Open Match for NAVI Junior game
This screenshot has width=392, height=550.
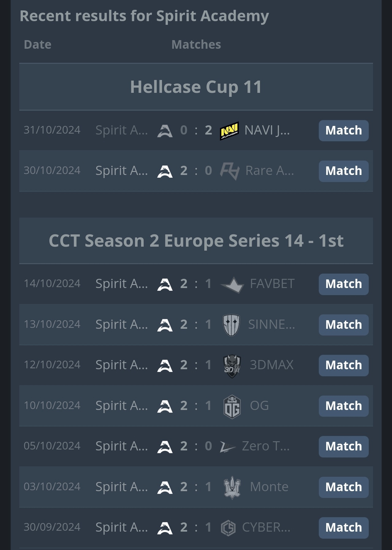coord(344,131)
